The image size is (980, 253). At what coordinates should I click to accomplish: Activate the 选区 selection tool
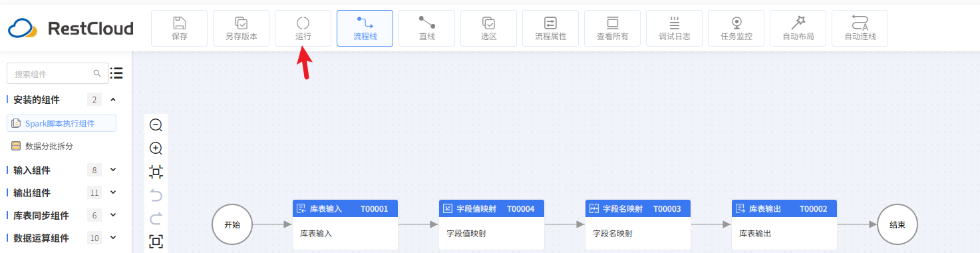pos(489,28)
